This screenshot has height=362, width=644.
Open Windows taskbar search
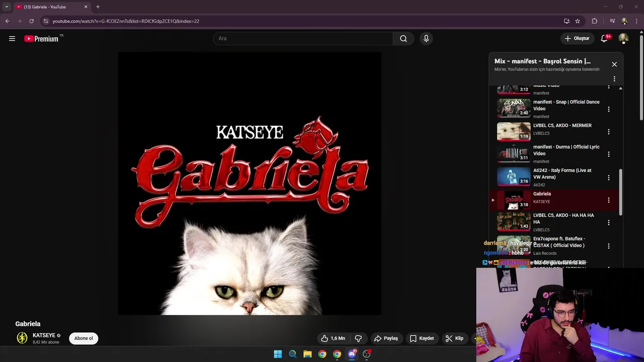pos(292,354)
